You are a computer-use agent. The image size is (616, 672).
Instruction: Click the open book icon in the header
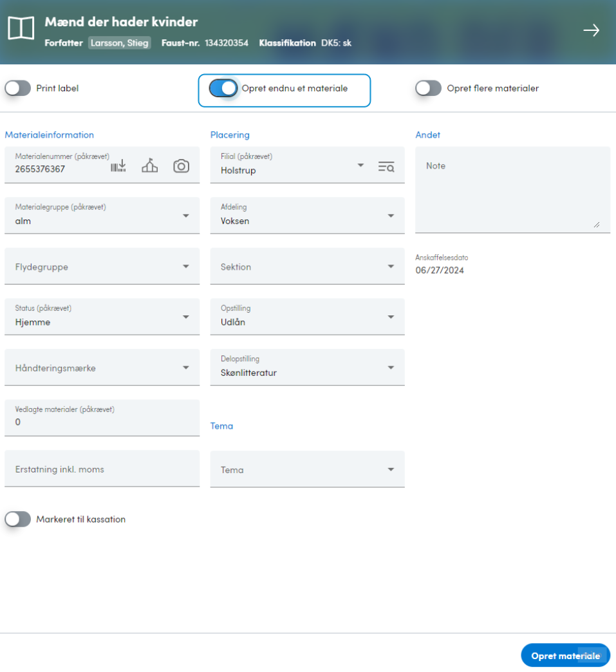(21, 28)
